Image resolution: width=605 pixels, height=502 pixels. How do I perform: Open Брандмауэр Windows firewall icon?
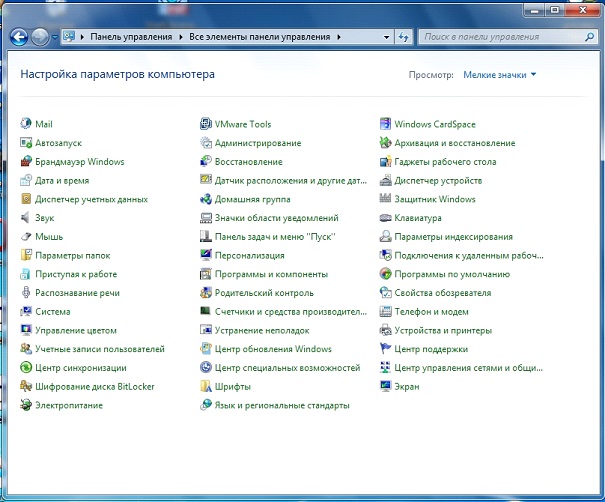point(26,161)
